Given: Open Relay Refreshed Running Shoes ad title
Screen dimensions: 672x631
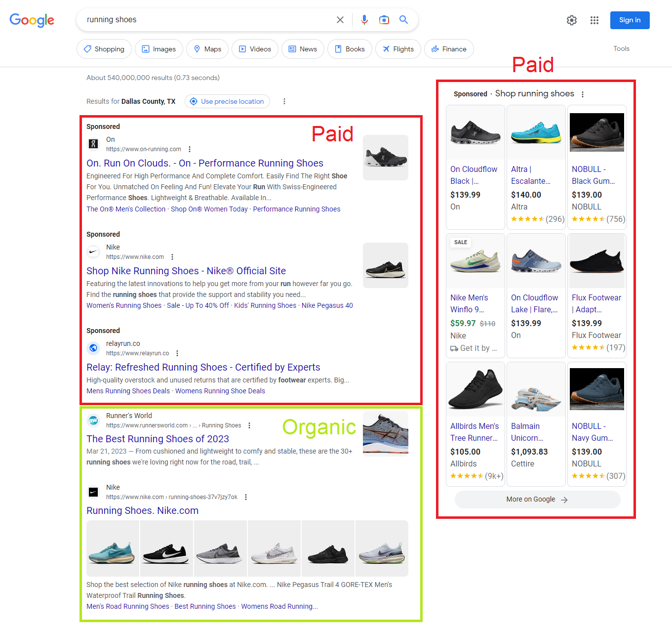Looking at the screenshot, I should pos(203,367).
